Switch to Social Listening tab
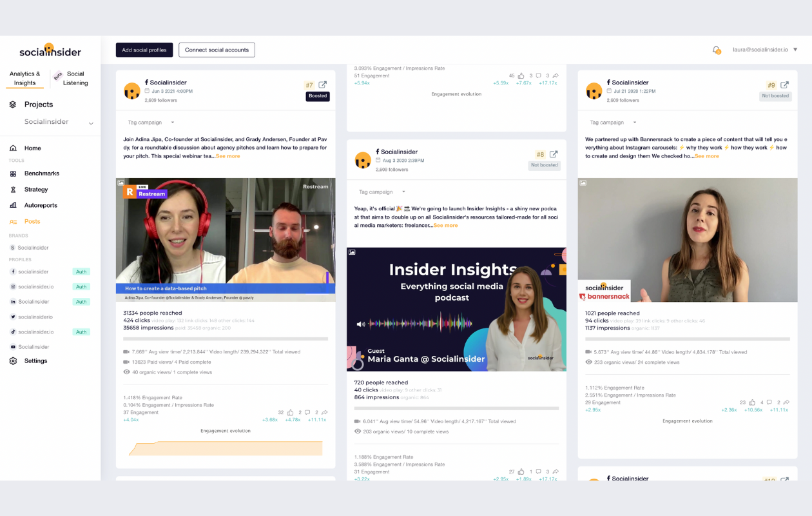Viewport: 812px width, 516px height. pyautogui.click(x=75, y=79)
